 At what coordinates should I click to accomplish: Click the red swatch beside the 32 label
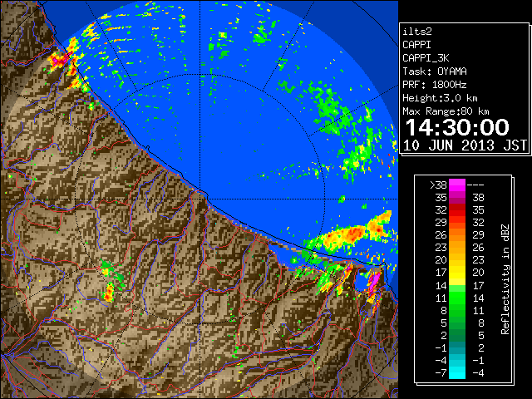456,210
